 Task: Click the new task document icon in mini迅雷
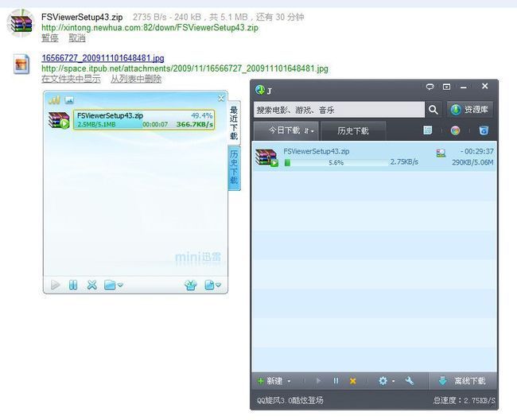point(209,285)
